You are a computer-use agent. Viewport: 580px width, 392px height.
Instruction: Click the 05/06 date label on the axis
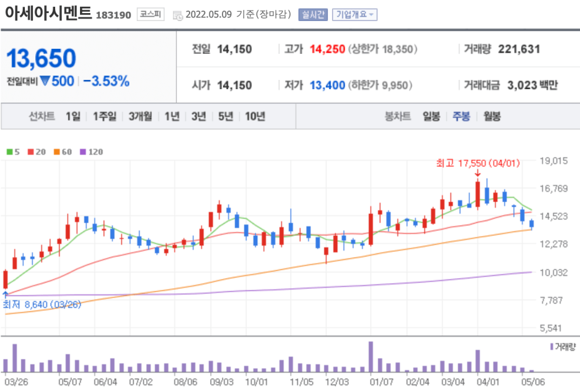coord(533,381)
